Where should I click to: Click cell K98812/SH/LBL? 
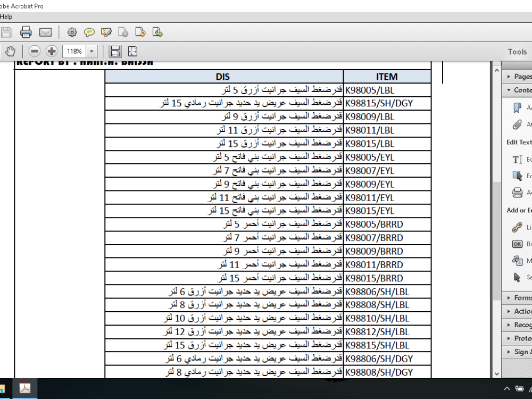coord(387,332)
